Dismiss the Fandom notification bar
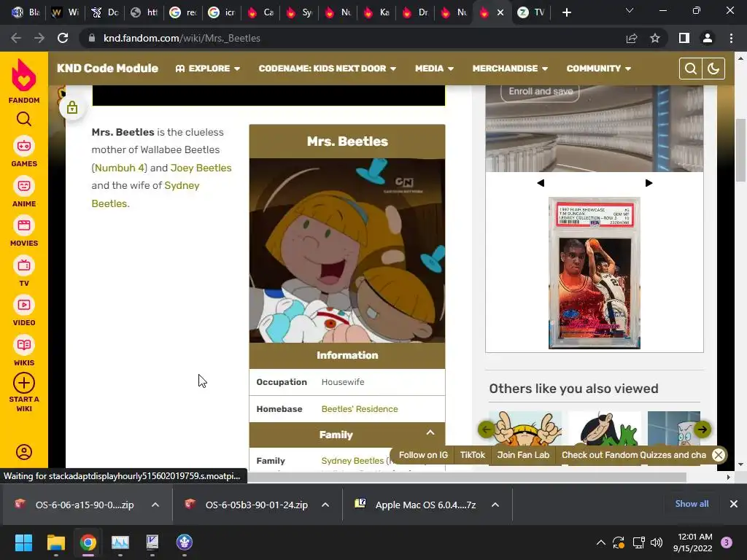The image size is (747, 560). (719, 455)
